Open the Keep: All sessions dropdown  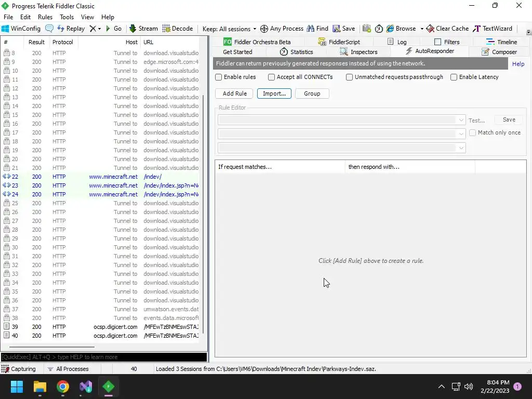click(x=229, y=29)
